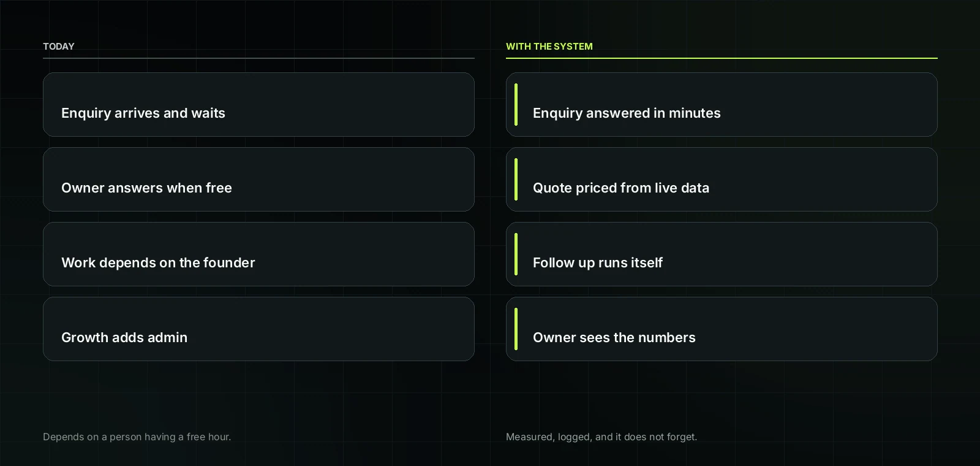Click the TODAY column heading
The width and height of the screenshot is (980, 466).
pyautogui.click(x=58, y=47)
